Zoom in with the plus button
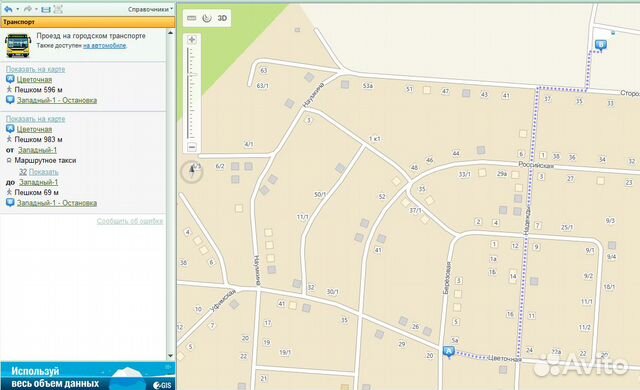The image size is (640, 390). tap(192, 40)
